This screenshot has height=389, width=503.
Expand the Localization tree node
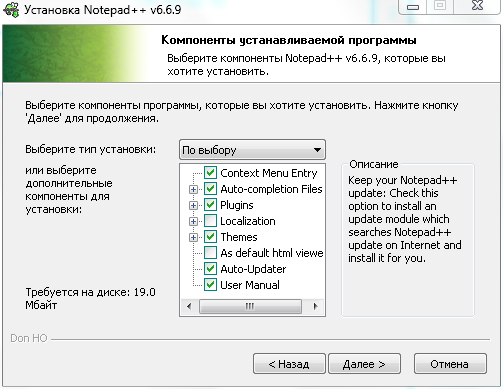193,221
